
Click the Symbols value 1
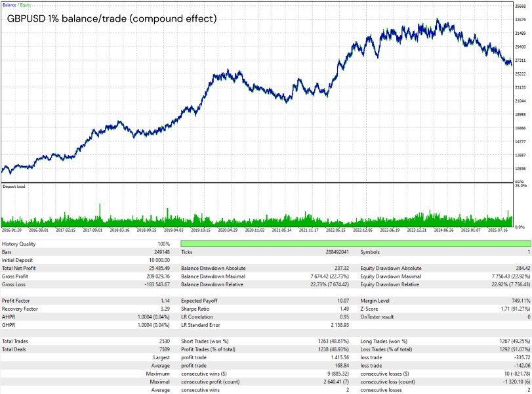tap(529, 252)
